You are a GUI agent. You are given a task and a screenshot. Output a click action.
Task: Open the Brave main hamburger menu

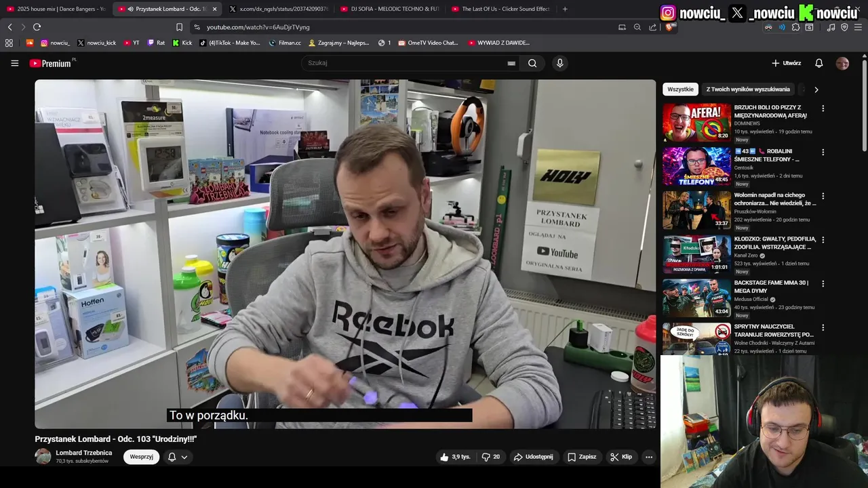[858, 27]
